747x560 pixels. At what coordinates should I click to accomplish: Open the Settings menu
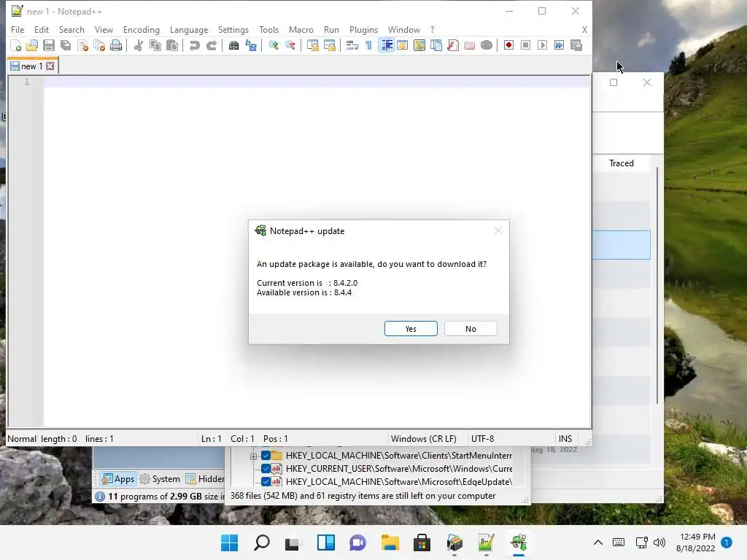(233, 29)
